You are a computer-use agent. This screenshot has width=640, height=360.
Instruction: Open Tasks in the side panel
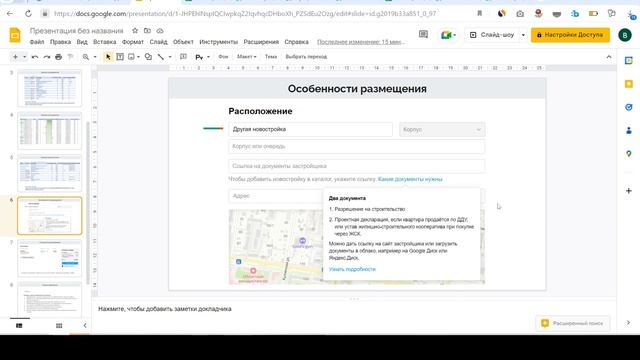(629, 107)
